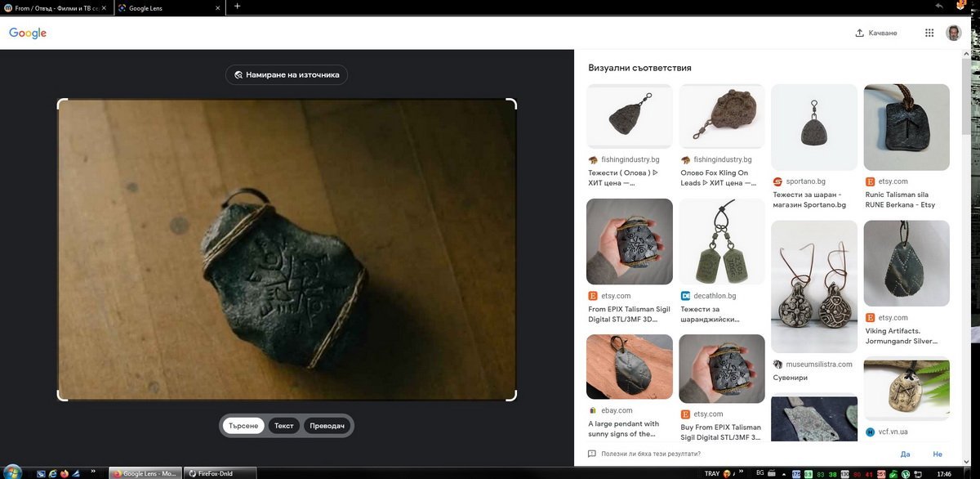
Task: Open the decathlon.bg green weights result
Action: click(x=722, y=241)
